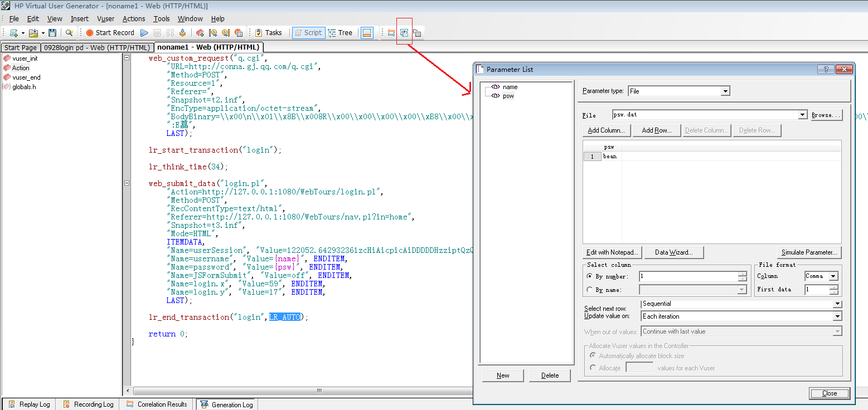Image resolution: width=868 pixels, height=410 pixels.
Task: Click the First data spinner arrows
Action: coord(833,290)
